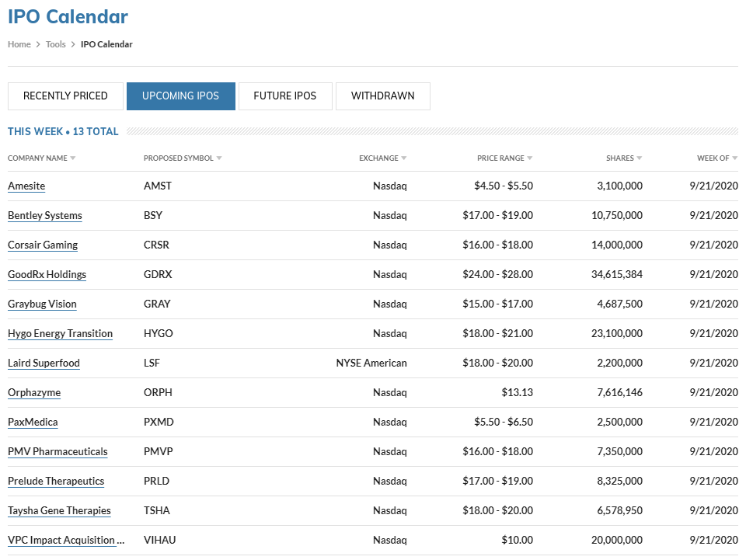Open the Recently Priced tab
The height and width of the screenshot is (560, 746).
point(65,96)
